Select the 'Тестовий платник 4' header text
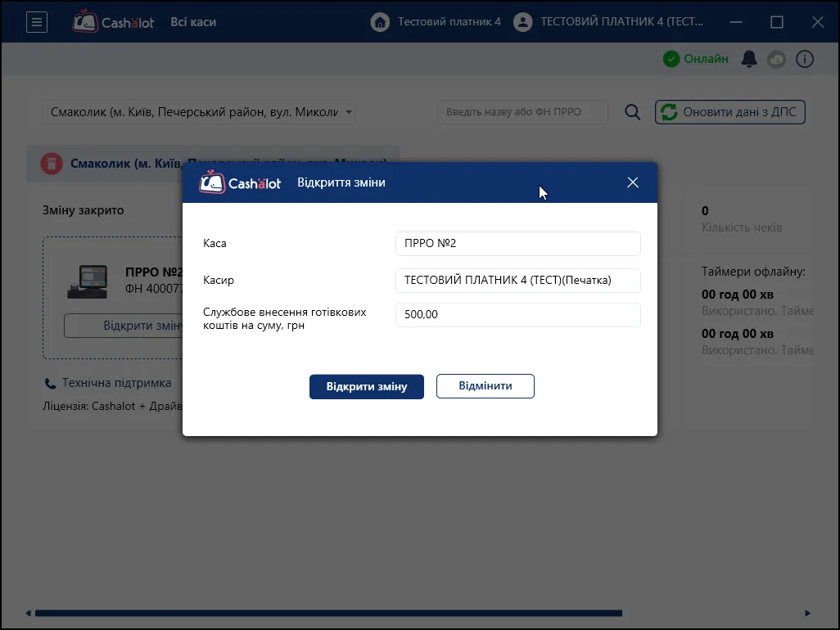The height and width of the screenshot is (630, 840). [449, 22]
